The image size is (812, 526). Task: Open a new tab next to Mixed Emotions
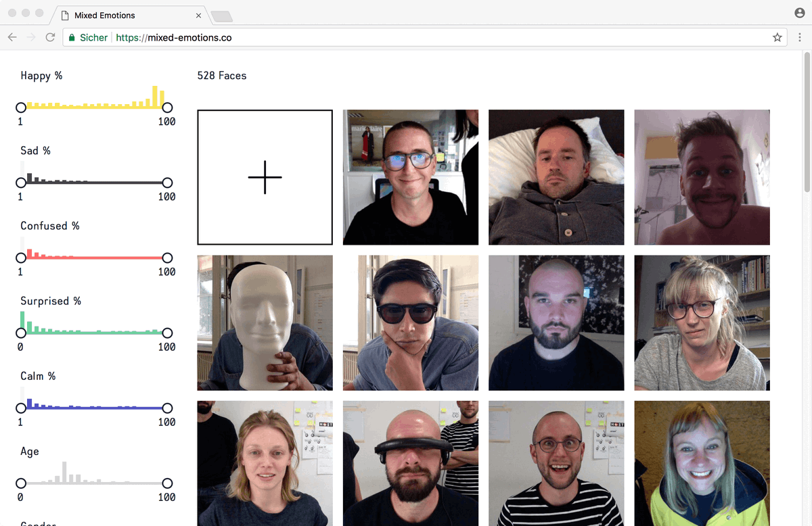[x=222, y=16]
